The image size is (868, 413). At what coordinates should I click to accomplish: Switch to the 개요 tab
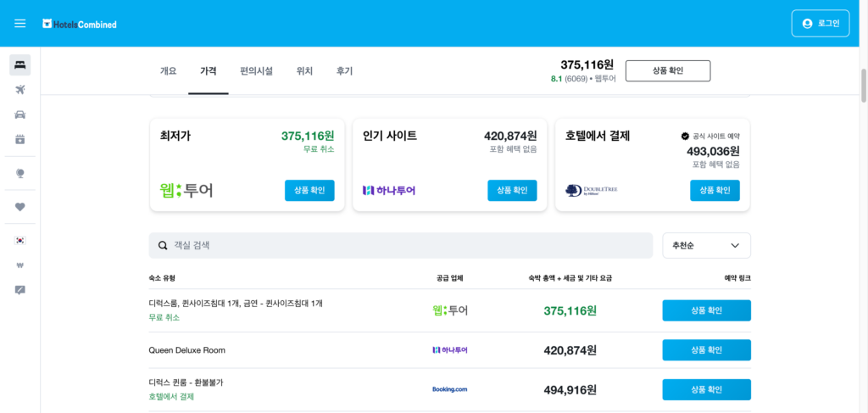coord(169,71)
